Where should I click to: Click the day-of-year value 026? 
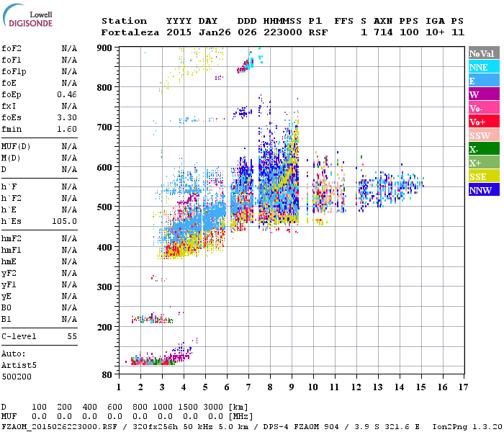(x=247, y=32)
